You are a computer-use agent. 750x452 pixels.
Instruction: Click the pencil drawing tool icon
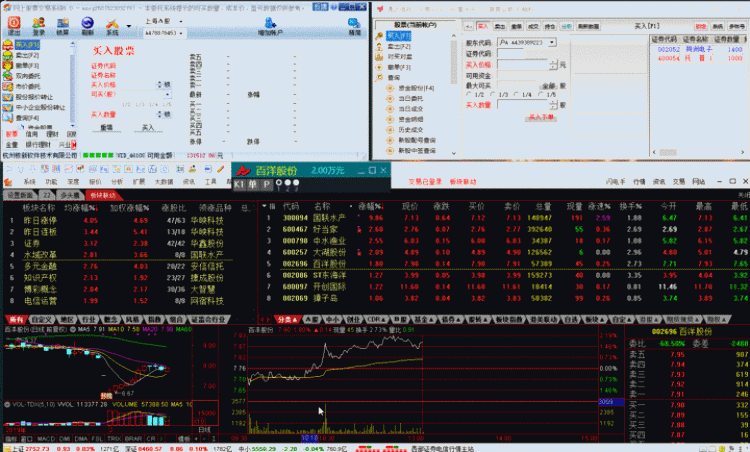[x=221, y=169]
